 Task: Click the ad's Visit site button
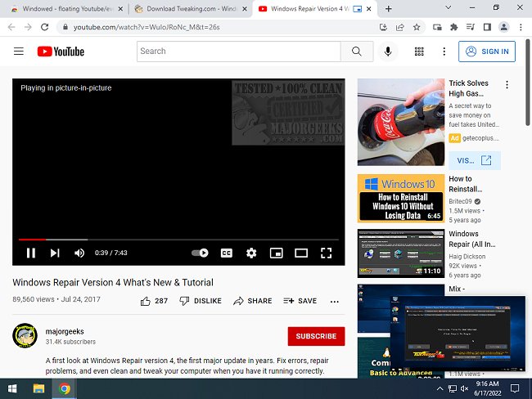475,160
